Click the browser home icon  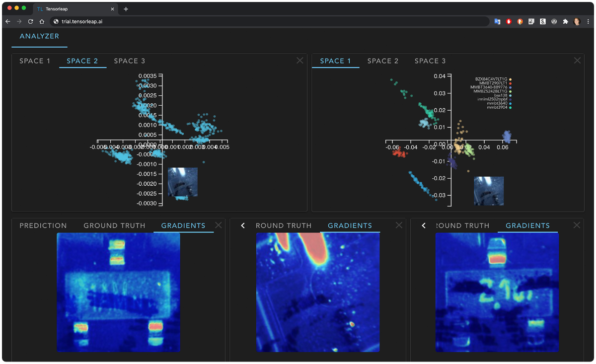(x=43, y=21)
